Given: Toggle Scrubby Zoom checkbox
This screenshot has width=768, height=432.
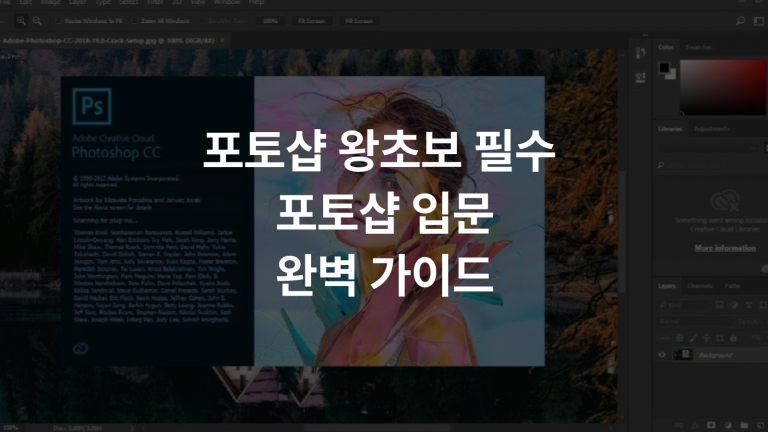Looking at the screenshot, I should [202, 21].
